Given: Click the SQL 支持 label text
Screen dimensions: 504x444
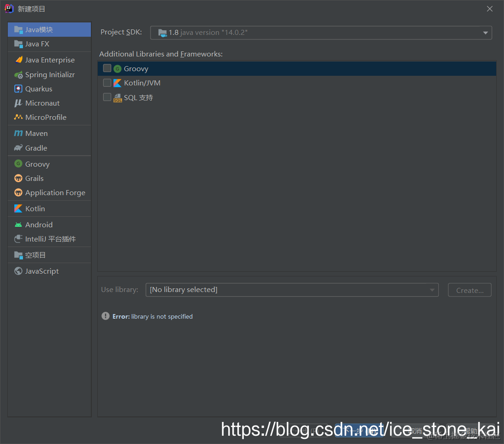Looking at the screenshot, I should coord(138,98).
